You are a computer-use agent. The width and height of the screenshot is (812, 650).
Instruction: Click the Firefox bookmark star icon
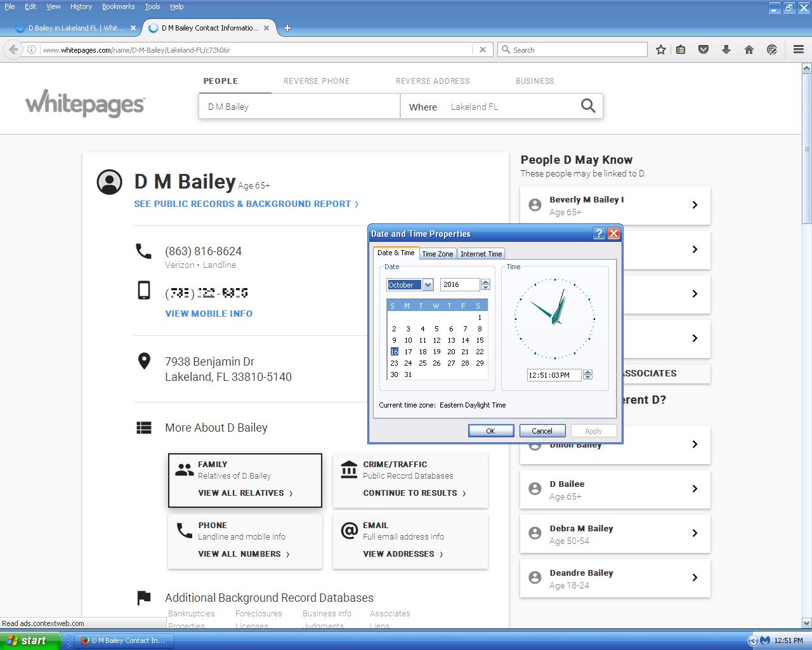click(660, 50)
